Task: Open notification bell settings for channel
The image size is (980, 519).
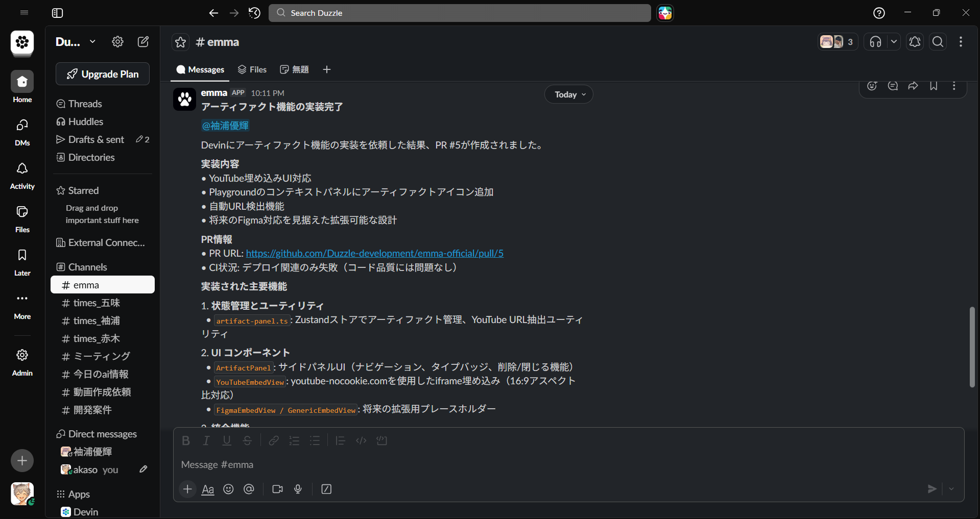Action: click(x=915, y=42)
